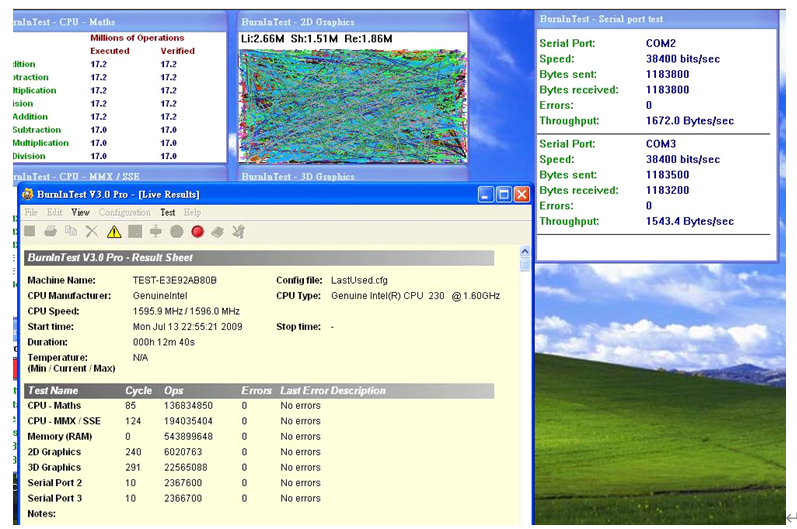Click the 3D Graphics window title bar

[x=352, y=176]
